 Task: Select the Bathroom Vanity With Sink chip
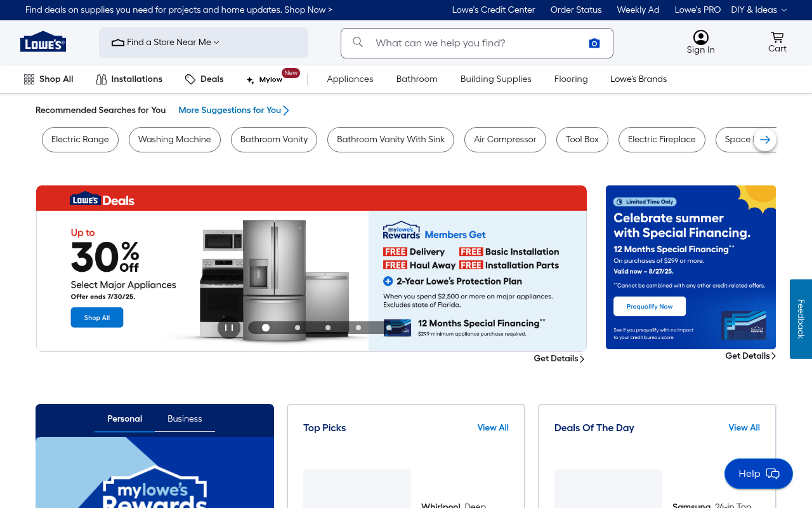coord(391,140)
